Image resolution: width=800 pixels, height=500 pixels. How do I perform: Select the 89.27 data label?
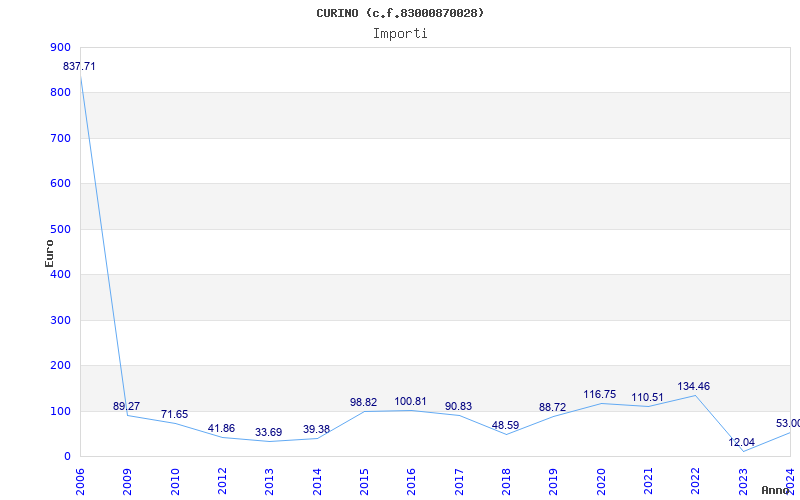coord(126,406)
